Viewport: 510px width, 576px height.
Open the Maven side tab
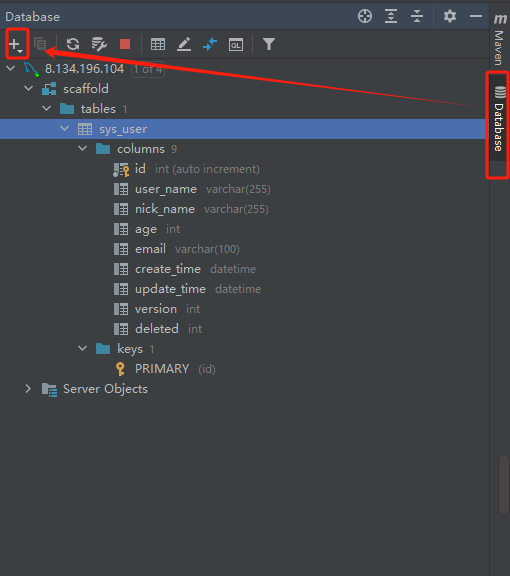pyautogui.click(x=499, y=40)
